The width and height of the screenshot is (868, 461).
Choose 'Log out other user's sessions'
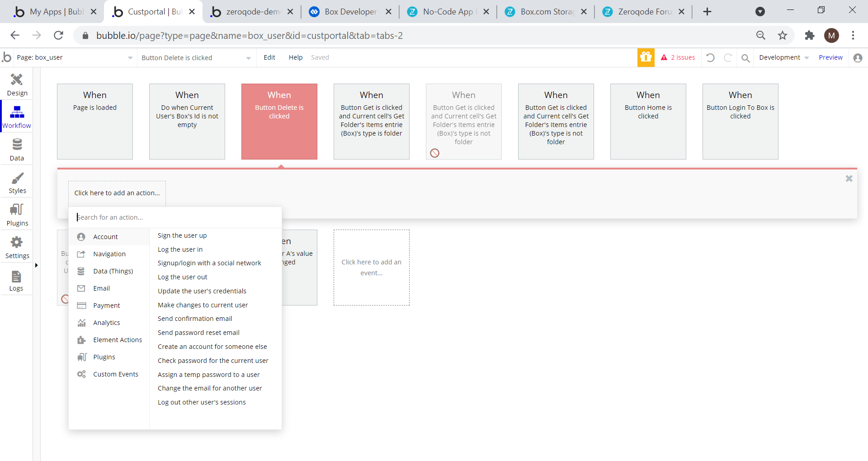[202, 402]
